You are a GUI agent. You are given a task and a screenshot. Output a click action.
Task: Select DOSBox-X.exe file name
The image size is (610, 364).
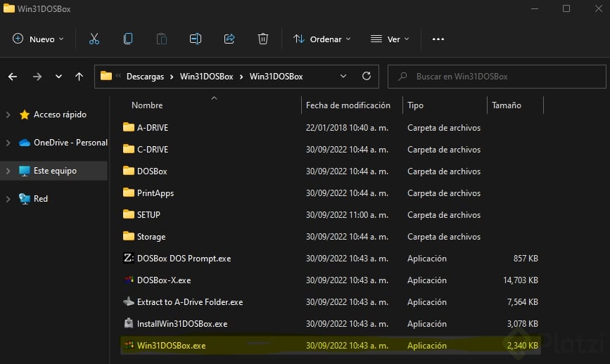click(164, 280)
